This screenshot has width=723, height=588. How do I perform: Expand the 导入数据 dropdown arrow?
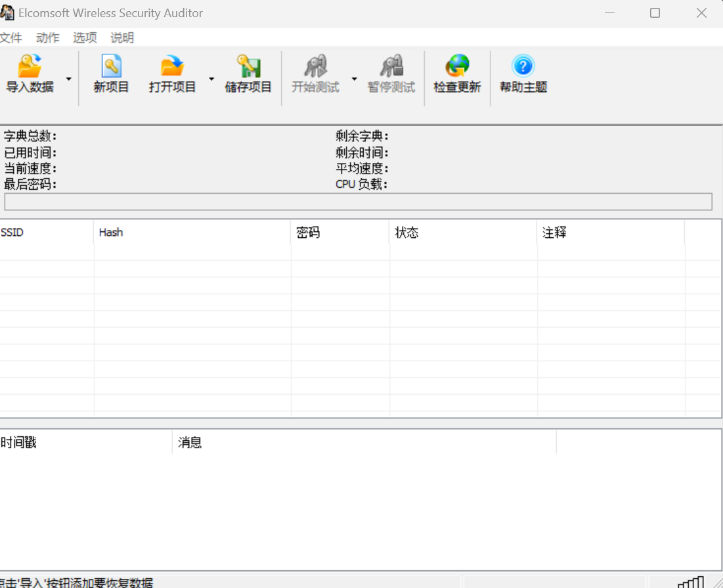click(69, 79)
